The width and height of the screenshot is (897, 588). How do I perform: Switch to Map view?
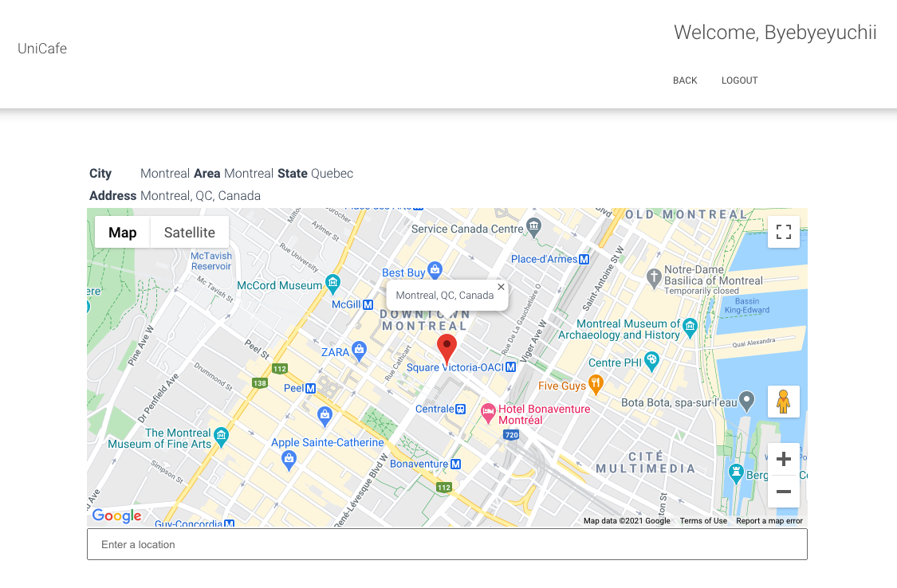pyautogui.click(x=123, y=232)
